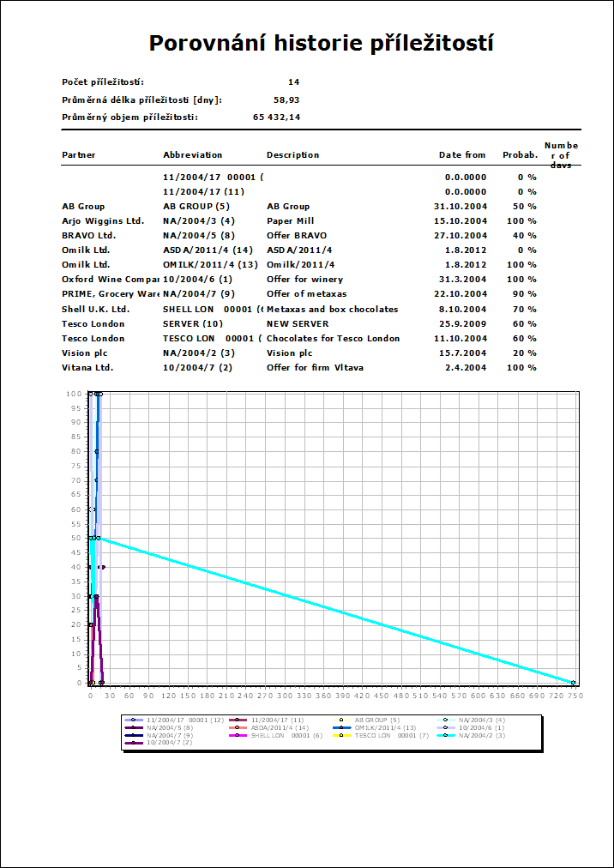Select description Offer for winery

click(x=304, y=280)
